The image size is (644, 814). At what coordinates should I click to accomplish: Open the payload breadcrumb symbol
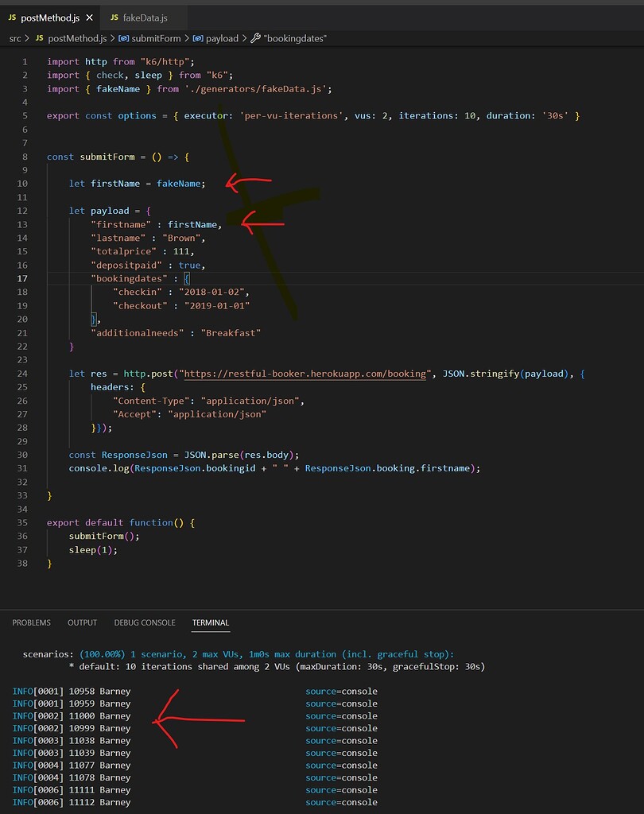[x=222, y=38]
